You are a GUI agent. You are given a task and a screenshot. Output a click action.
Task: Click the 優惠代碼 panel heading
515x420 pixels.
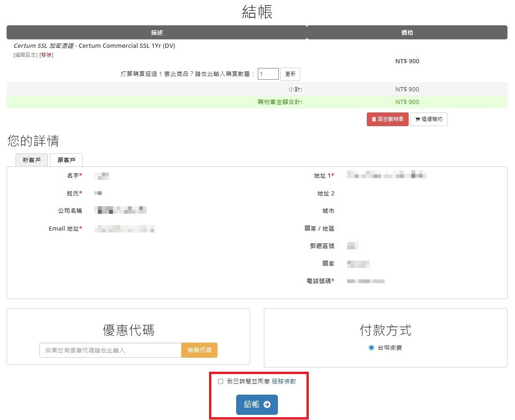pyautogui.click(x=128, y=330)
